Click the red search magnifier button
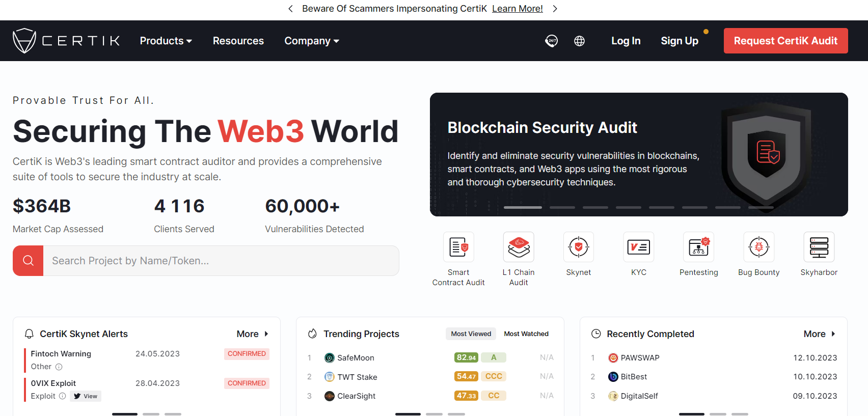 coord(28,261)
